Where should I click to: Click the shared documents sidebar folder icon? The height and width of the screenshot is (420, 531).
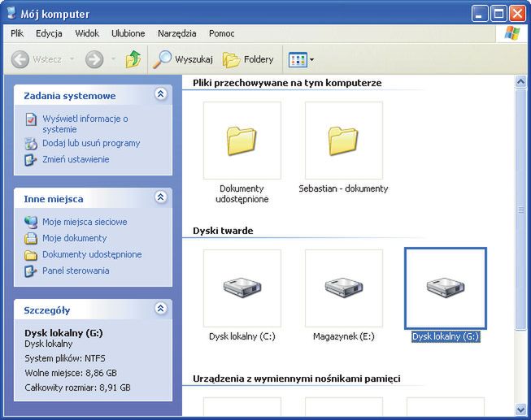[31, 255]
